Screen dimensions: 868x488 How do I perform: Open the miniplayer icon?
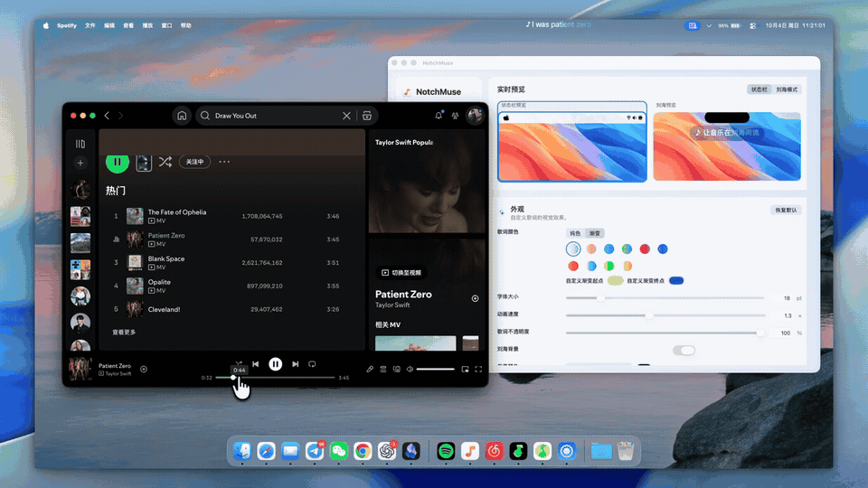(465, 369)
